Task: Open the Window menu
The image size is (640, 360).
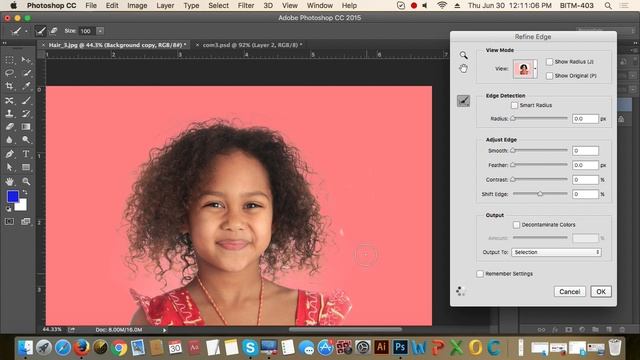Action: click(x=320, y=5)
